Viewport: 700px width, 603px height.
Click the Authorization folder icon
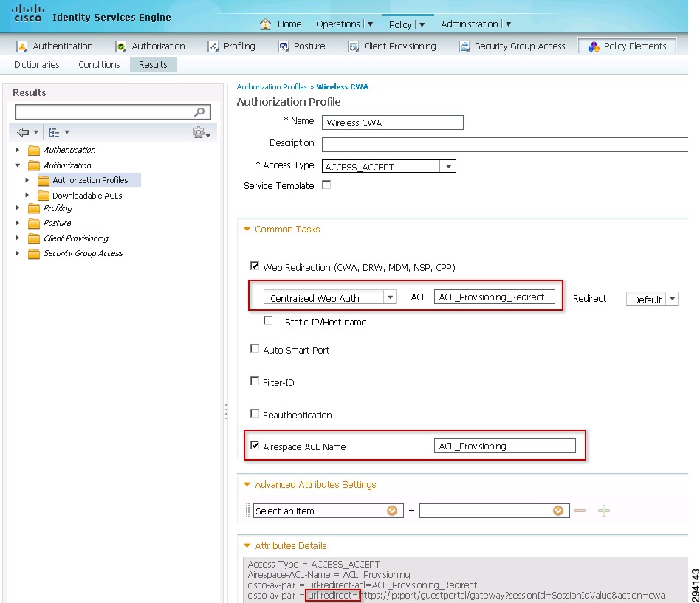pyautogui.click(x=34, y=165)
